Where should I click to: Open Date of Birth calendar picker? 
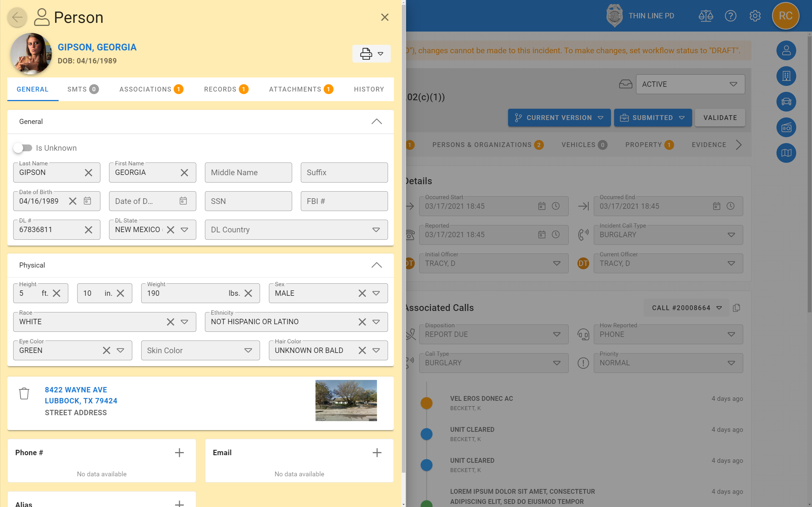pos(87,201)
